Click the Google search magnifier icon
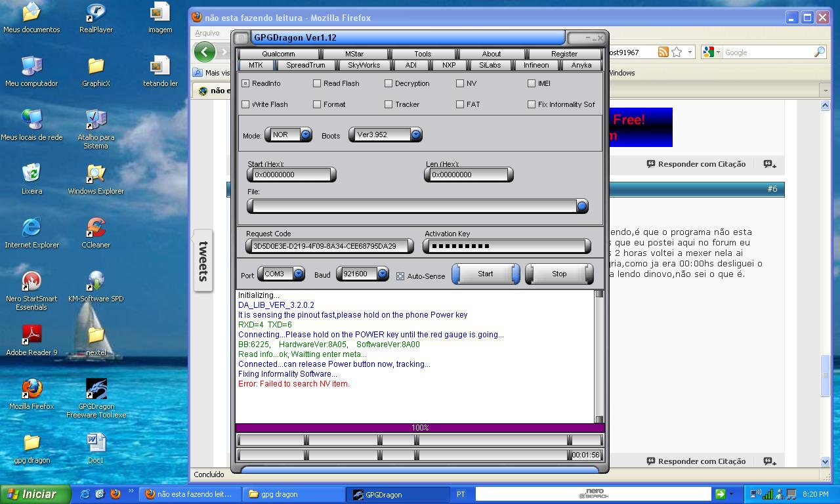This screenshot has height=504, width=840. point(820,52)
